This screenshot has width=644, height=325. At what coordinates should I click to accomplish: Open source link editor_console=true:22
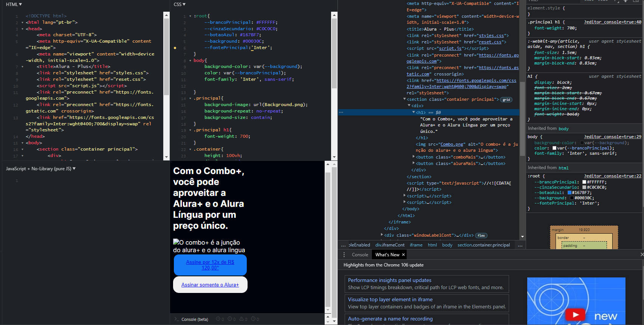pos(613,176)
